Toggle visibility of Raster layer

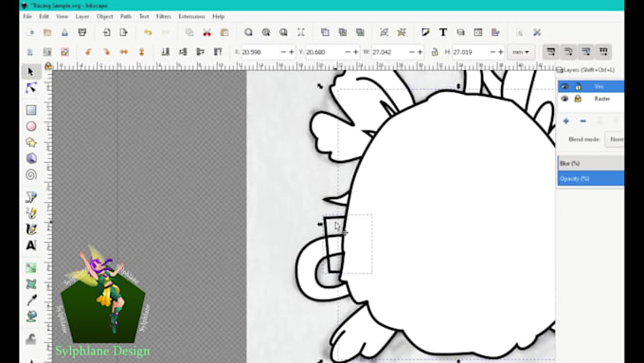(564, 99)
